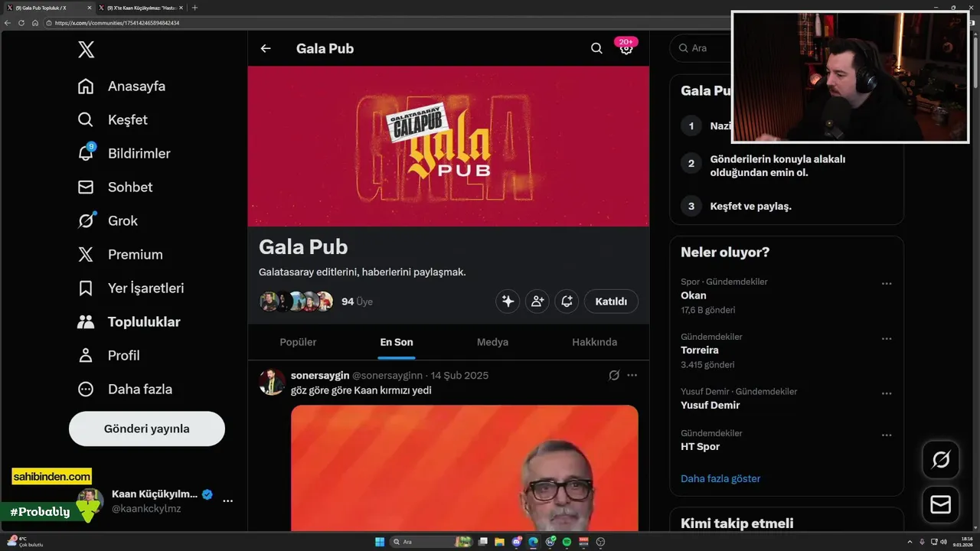Click Daha fazla göster link

click(x=720, y=479)
